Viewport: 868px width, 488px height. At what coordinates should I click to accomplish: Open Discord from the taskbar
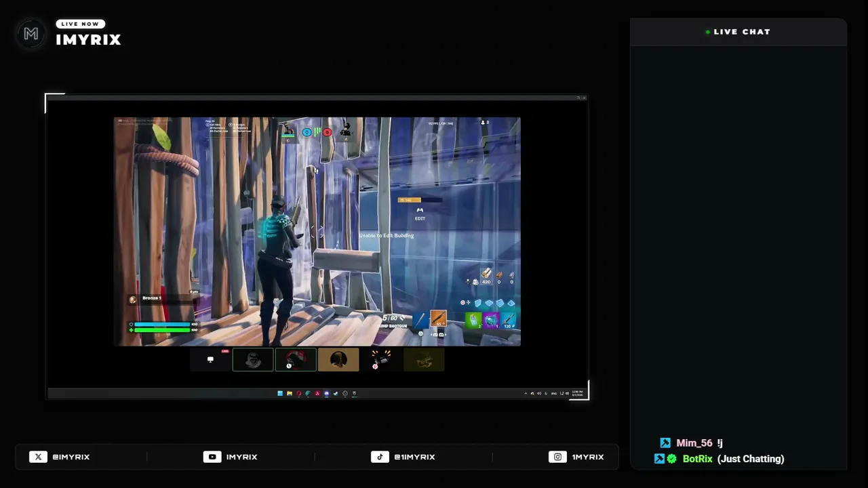click(326, 393)
